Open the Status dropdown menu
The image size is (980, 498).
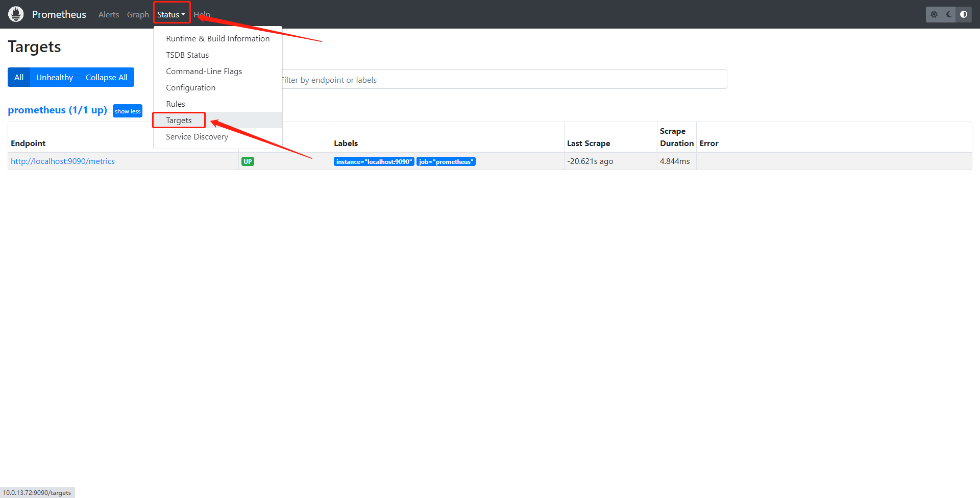click(x=171, y=14)
